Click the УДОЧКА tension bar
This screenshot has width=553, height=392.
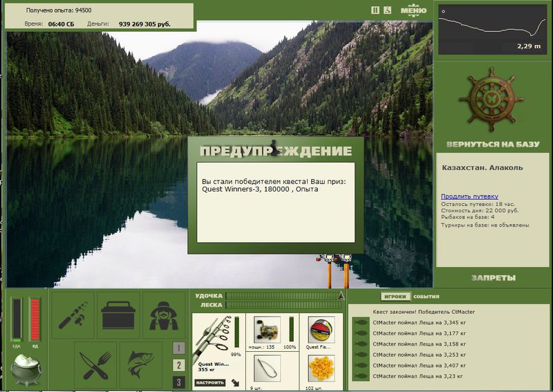click(282, 296)
